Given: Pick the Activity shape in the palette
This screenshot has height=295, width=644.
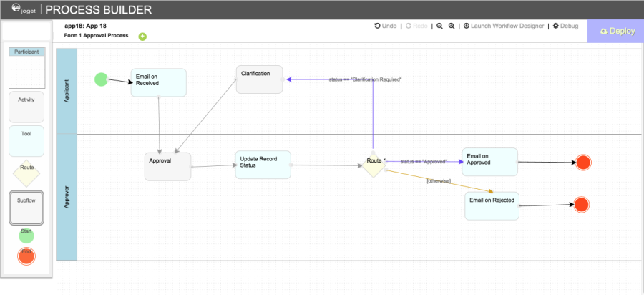Looking at the screenshot, I should click(26, 106).
